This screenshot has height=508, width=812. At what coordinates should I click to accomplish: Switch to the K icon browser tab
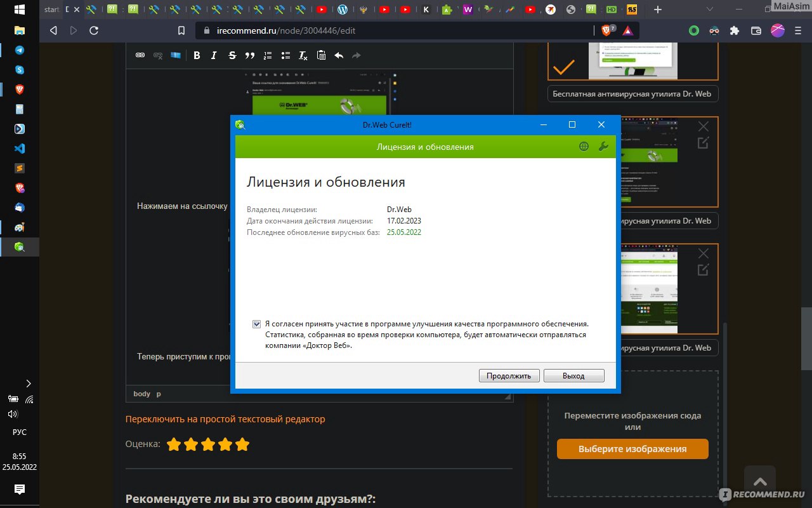tap(426, 10)
